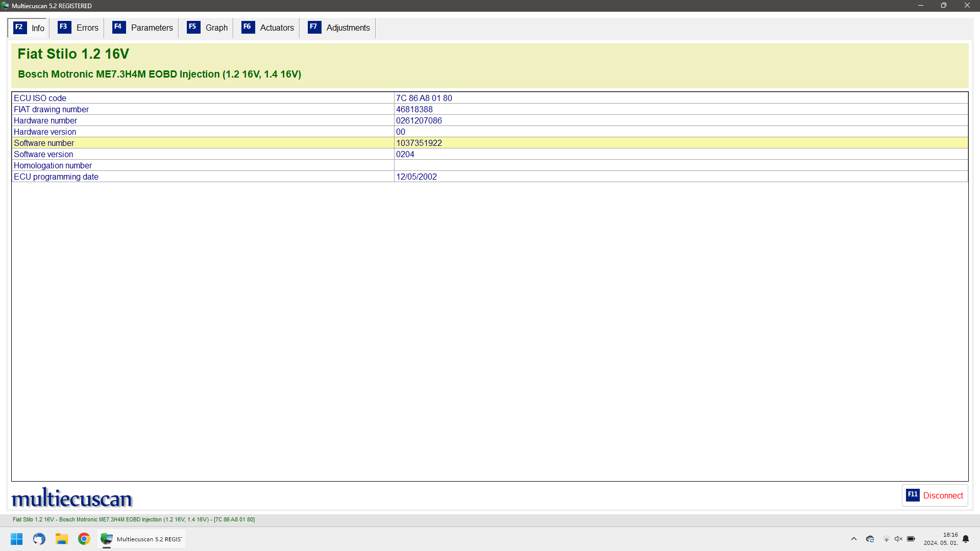Image resolution: width=980 pixels, height=551 pixels.
Task: Select the Homologation number row
Action: (x=489, y=165)
